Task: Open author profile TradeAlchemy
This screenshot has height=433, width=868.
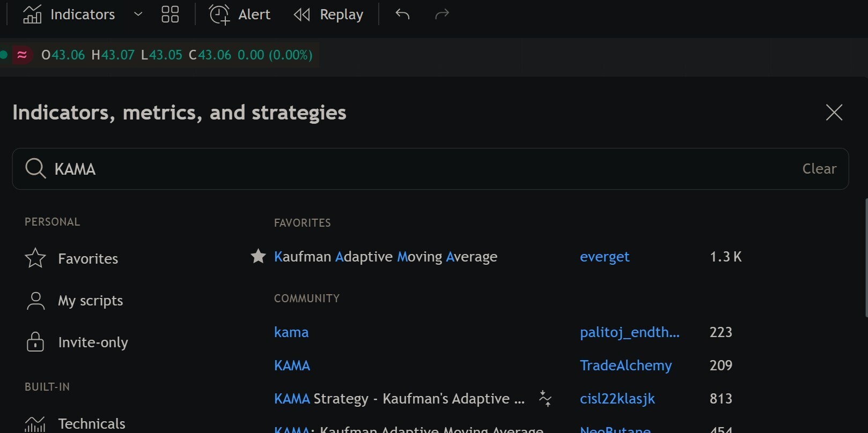Action: pyautogui.click(x=626, y=365)
